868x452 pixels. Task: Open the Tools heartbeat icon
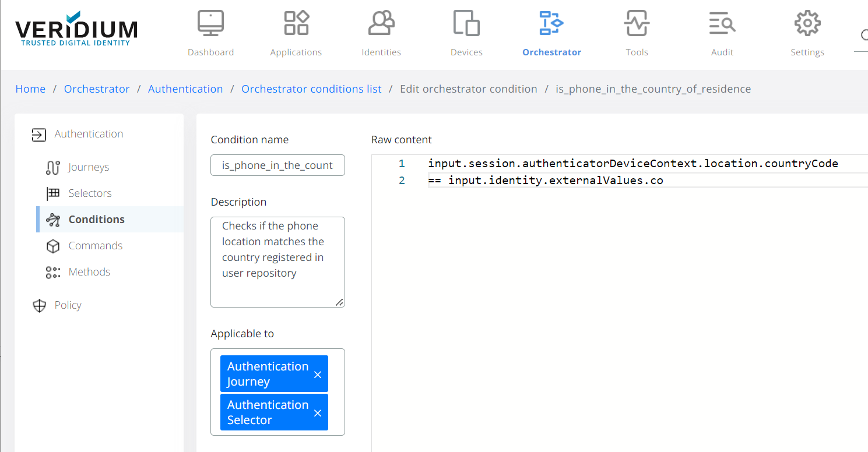coord(637,24)
